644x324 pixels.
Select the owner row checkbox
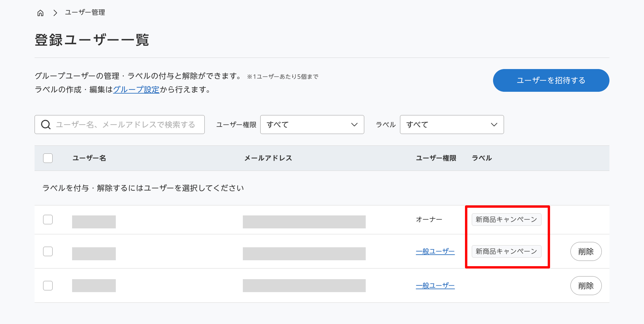click(x=48, y=220)
